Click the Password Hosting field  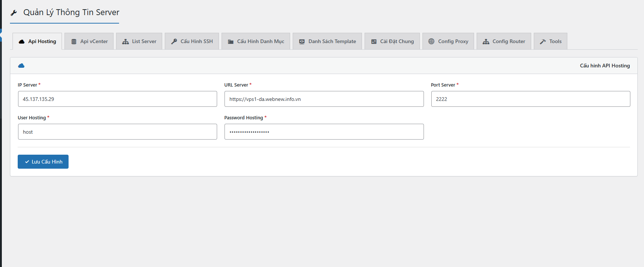click(x=324, y=132)
